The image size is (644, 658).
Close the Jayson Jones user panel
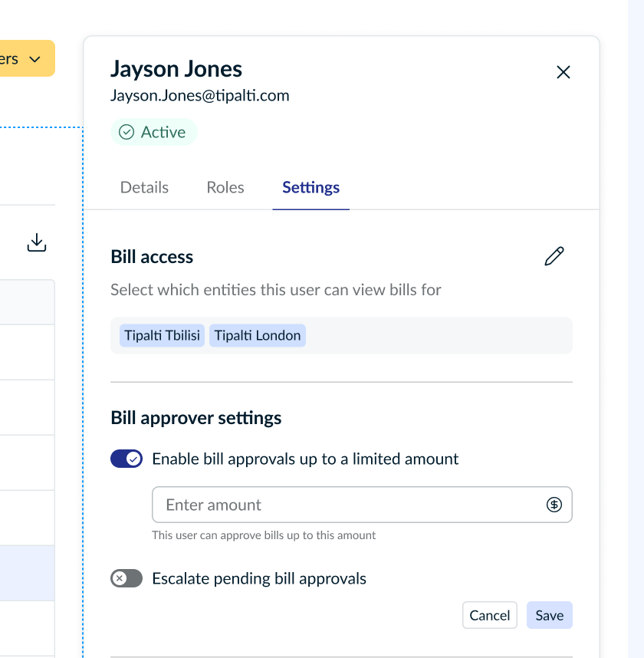tap(563, 72)
